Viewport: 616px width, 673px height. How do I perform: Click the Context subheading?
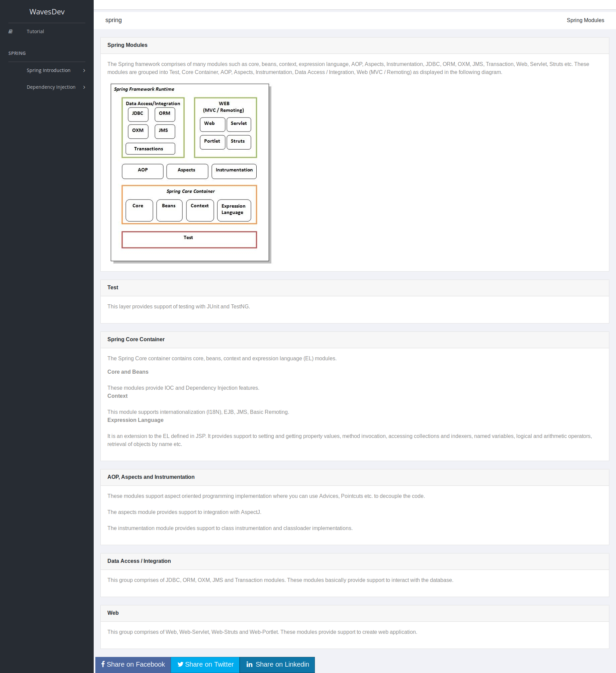click(117, 396)
